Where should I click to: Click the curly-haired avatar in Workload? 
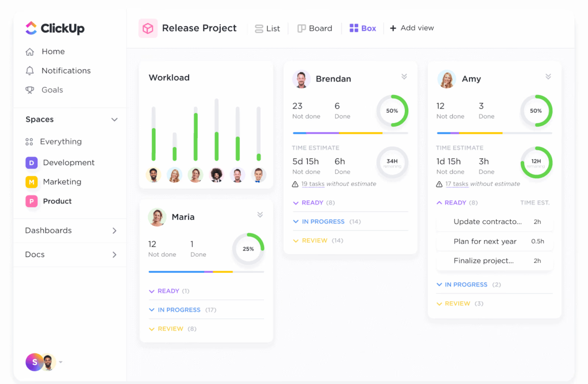(216, 175)
